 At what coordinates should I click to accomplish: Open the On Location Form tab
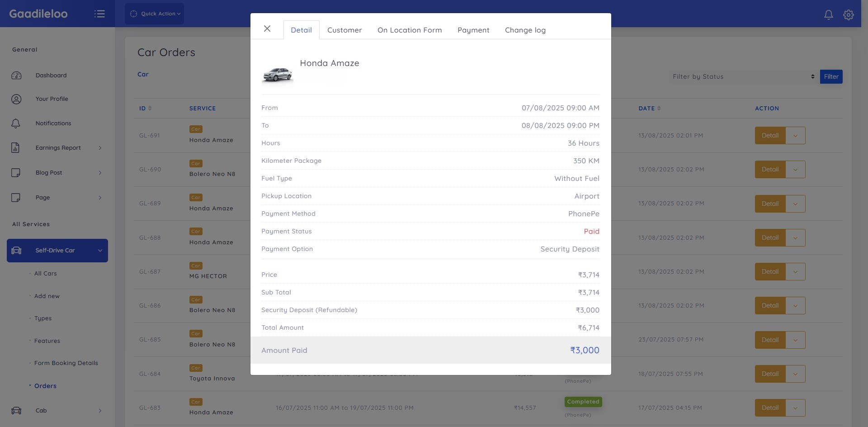(410, 30)
